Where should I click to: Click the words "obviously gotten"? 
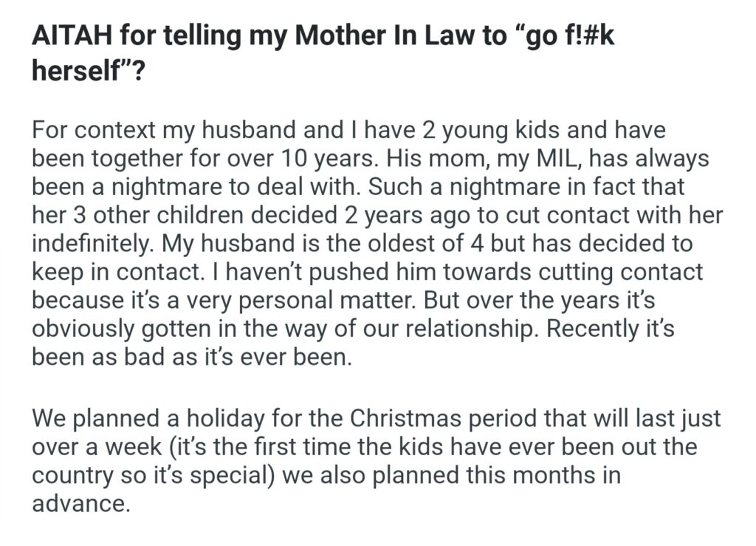[124, 327]
